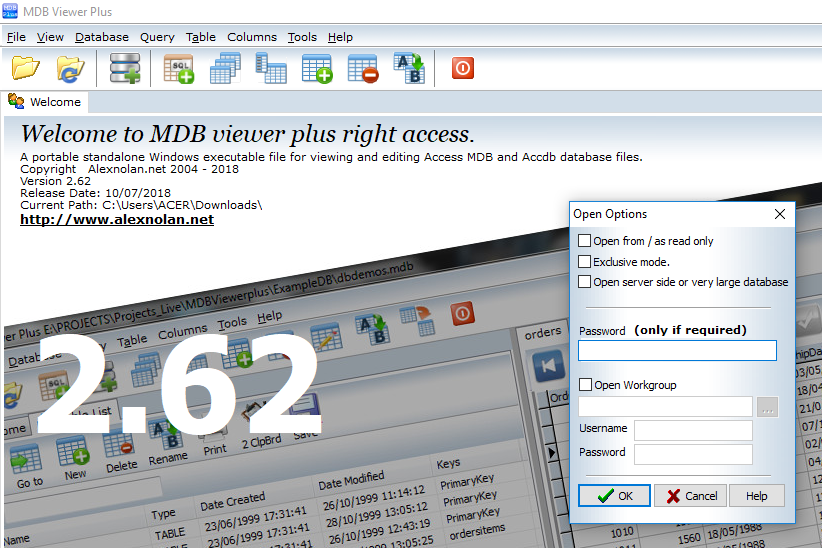Enable Open from / as read only

coord(585,241)
